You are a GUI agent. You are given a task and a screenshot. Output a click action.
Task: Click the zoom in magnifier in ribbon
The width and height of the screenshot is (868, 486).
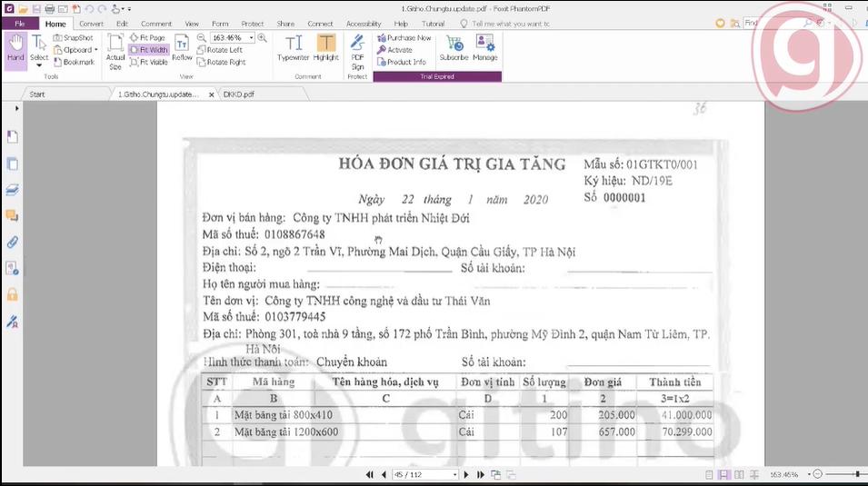(x=262, y=37)
